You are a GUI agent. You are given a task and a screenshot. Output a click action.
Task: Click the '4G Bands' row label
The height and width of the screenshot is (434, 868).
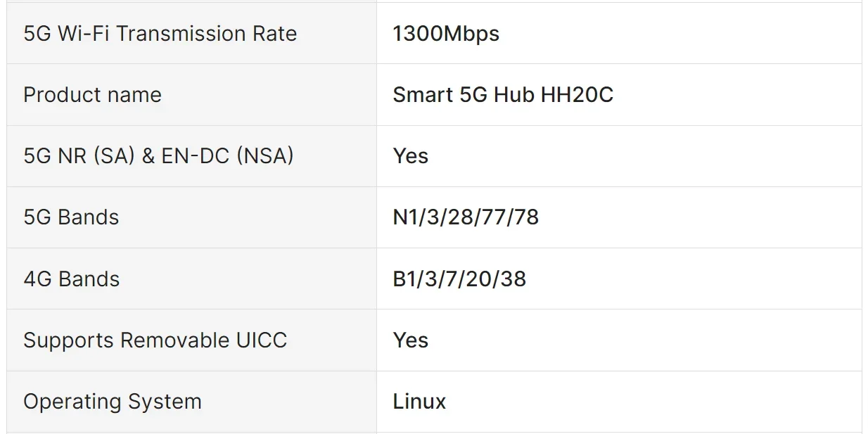pos(71,279)
